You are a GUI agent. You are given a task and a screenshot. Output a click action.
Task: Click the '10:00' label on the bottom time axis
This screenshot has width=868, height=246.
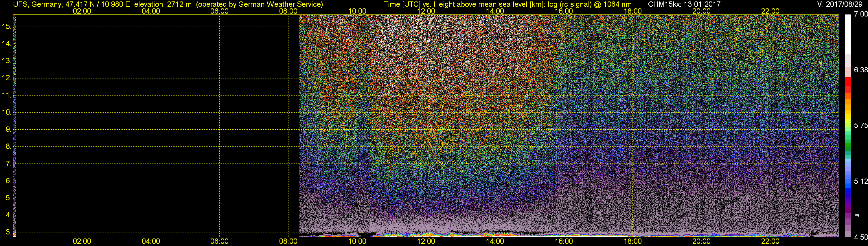(x=357, y=241)
